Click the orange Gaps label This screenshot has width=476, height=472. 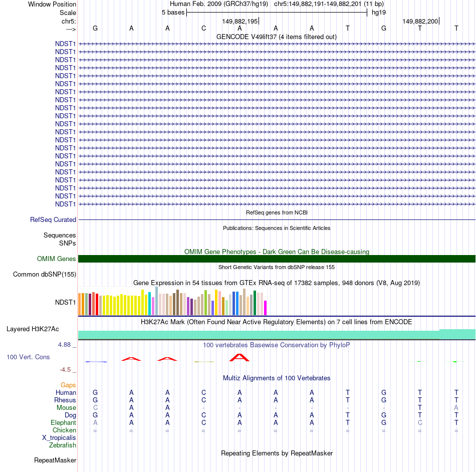(68, 385)
